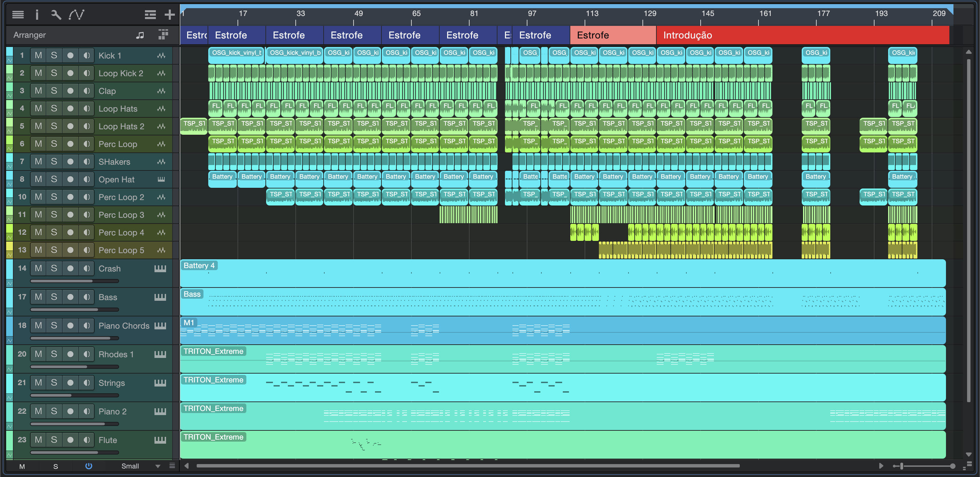The image size is (980, 477).
Task: Expand automation on the Flute track
Action: coord(10,455)
